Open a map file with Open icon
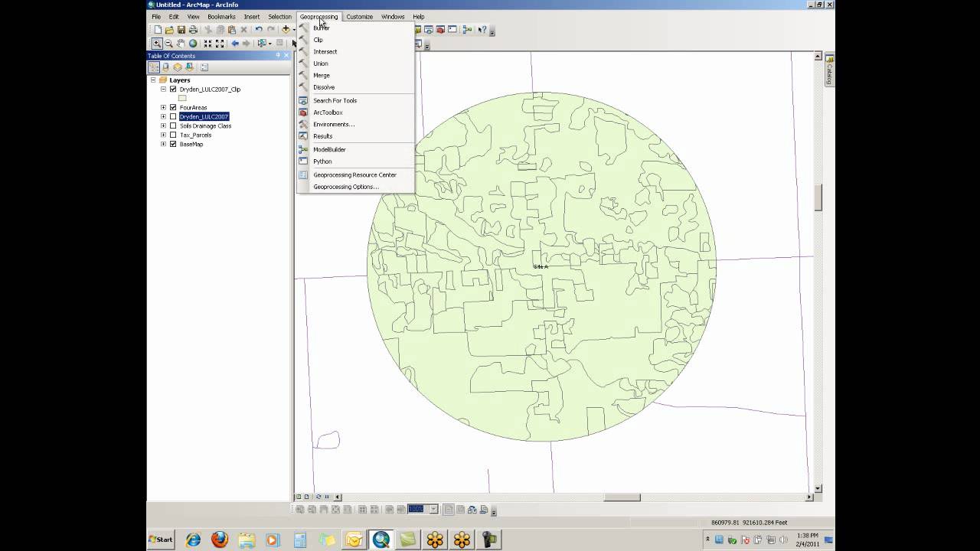The height and width of the screenshot is (551, 980). pyautogui.click(x=169, y=30)
